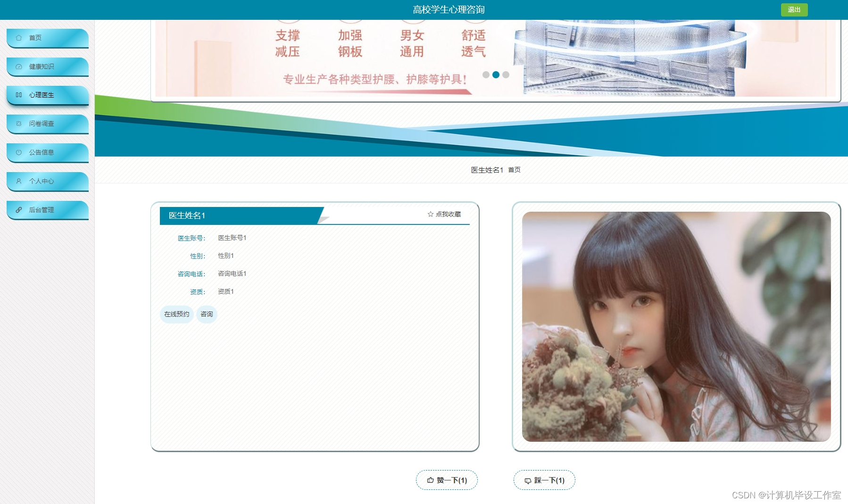The height and width of the screenshot is (504, 848).
Task: Click the green 退出 logout button
Action: click(794, 10)
